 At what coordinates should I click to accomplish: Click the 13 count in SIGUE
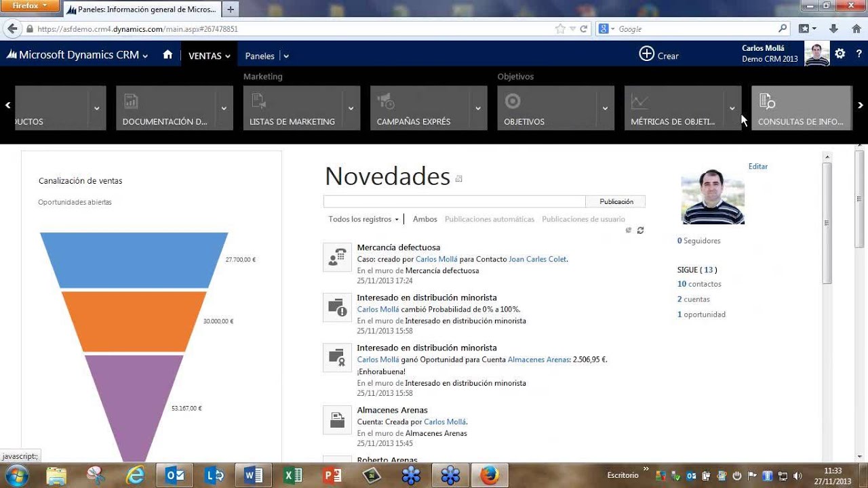click(x=709, y=270)
